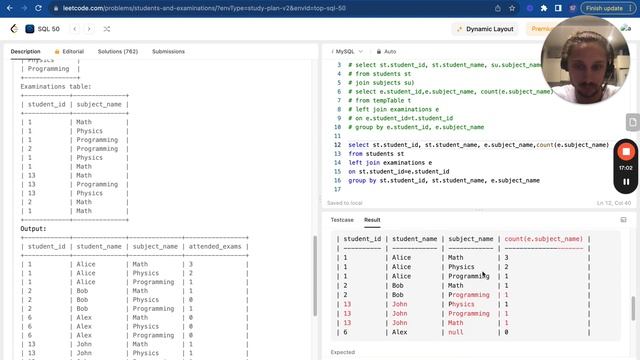This screenshot has height=360, width=640.
Task: Click result panel vertical scrollbar
Action: point(633,308)
